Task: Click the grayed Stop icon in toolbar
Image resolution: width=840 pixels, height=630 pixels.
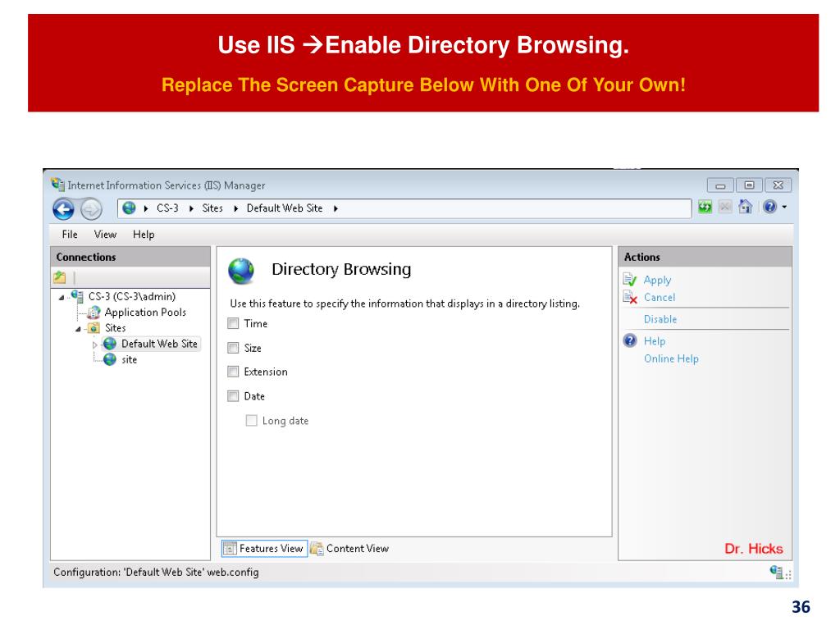Action: tap(725, 207)
